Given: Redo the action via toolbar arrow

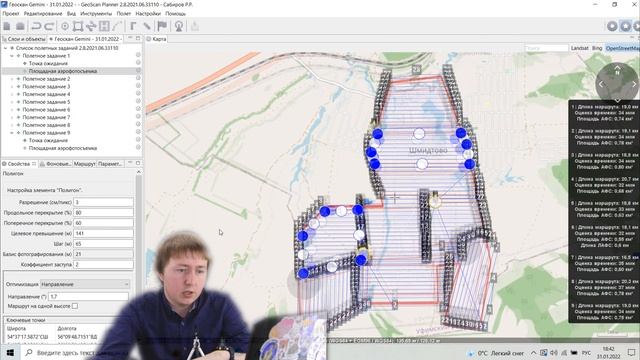Looking at the screenshot, I should tap(49, 27).
